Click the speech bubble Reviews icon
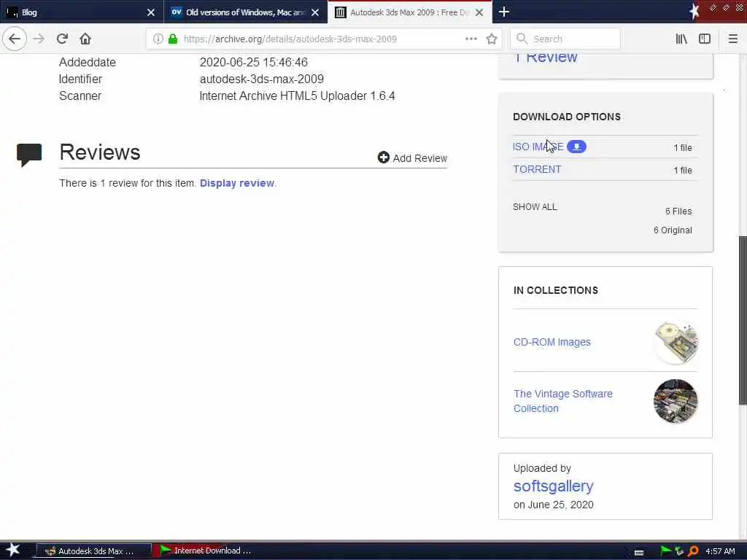The image size is (747, 560). click(x=29, y=155)
